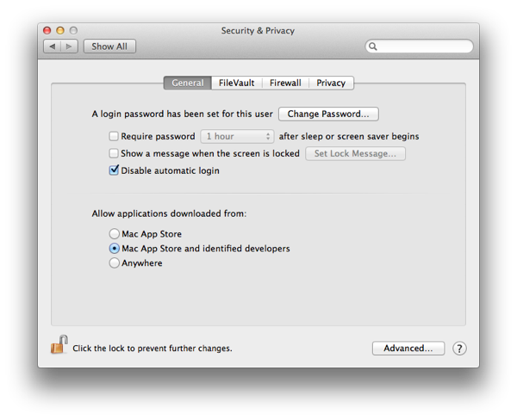The width and height of the screenshot is (517, 420).
Task: Click the magnifying glass search icon
Action: (x=373, y=46)
